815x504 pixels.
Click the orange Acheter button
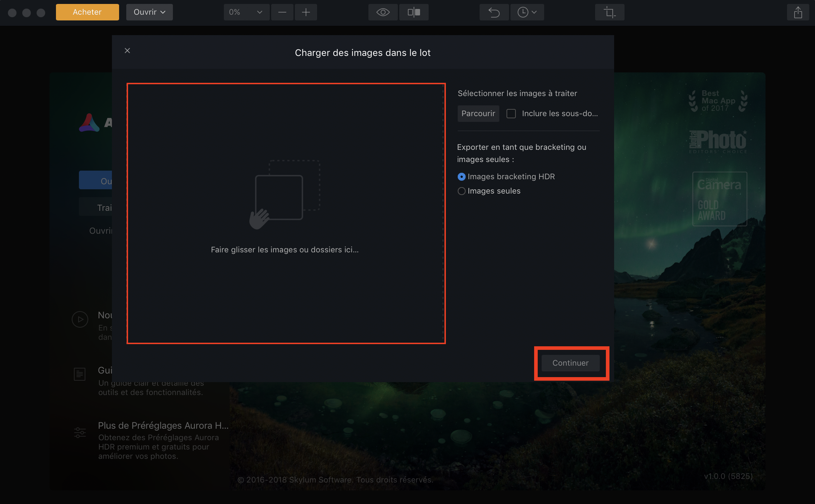tap(87, 12)
